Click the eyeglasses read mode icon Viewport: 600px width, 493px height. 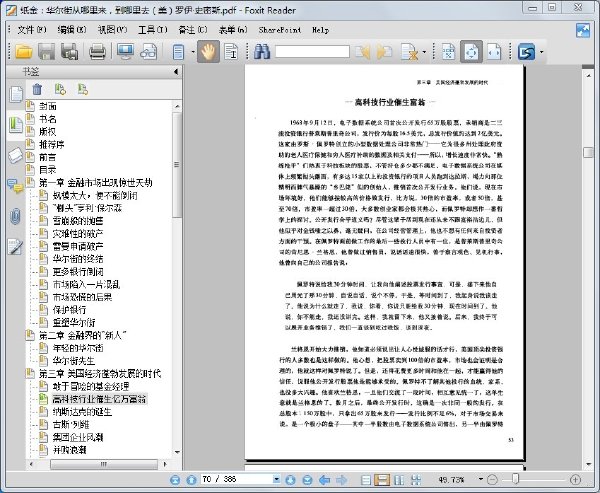pyautogui.click(x=148, y=51)
